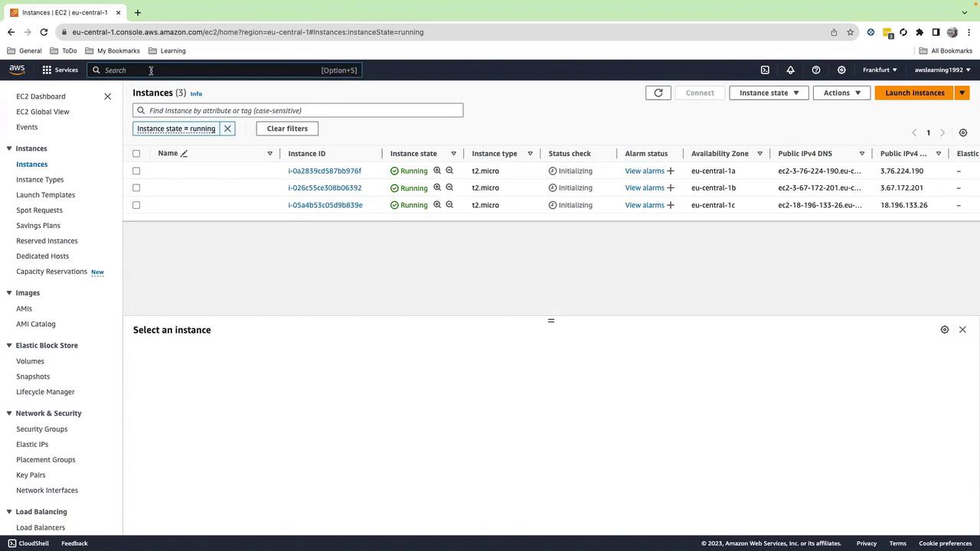The image size is (980, 551).
Task: Select all instances checkbox in header
Action: coord(136,154)
